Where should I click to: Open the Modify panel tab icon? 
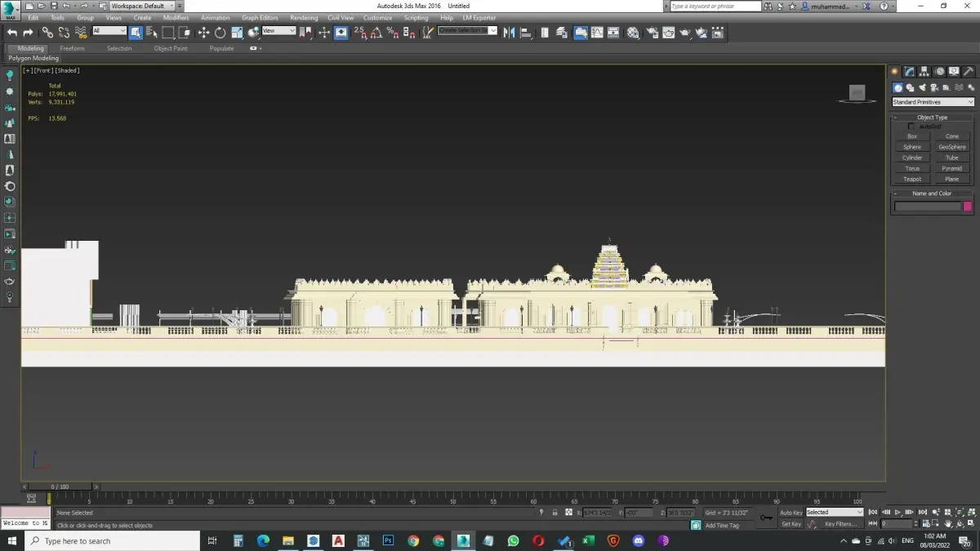point(909,72)
